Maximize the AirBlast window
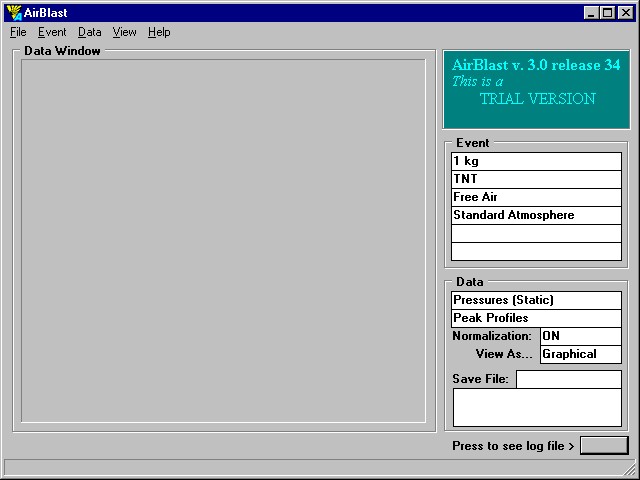 [x=607, y=13]
